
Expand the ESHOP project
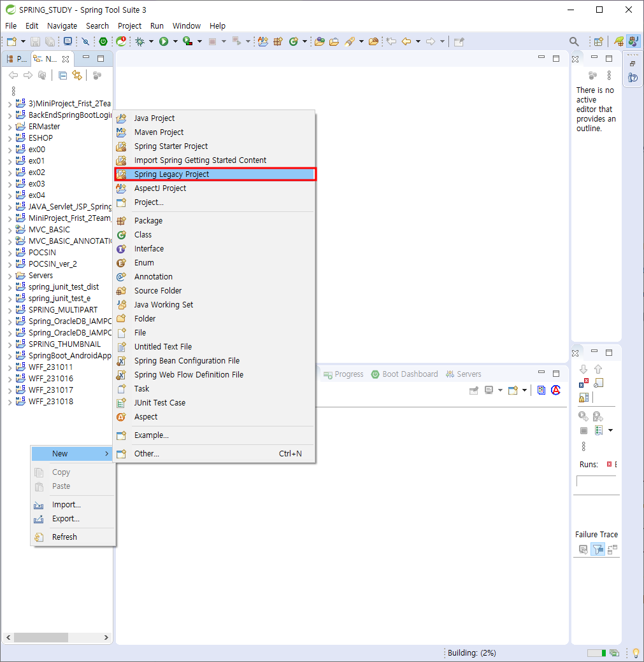(10, 139)
